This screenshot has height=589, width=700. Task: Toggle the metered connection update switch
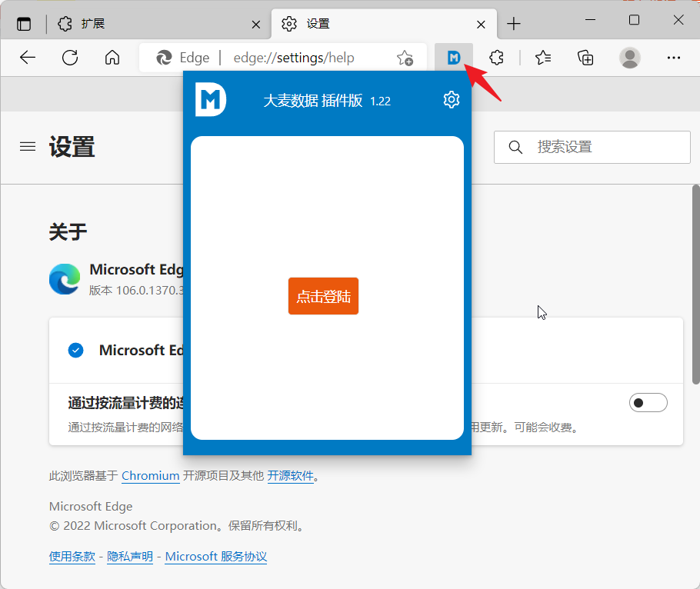coord(648,403)
